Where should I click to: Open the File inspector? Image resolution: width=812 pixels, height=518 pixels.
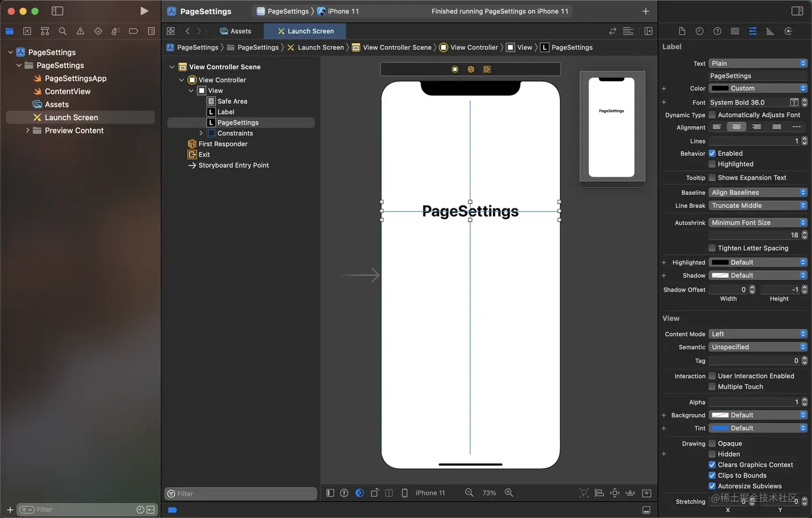[x=682, y=31]
